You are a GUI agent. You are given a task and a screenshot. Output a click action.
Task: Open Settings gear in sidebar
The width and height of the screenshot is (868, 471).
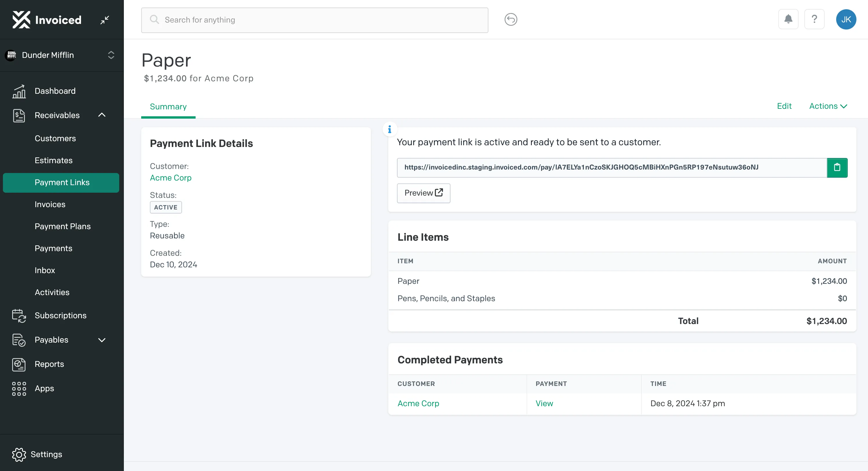click(37, 455)
